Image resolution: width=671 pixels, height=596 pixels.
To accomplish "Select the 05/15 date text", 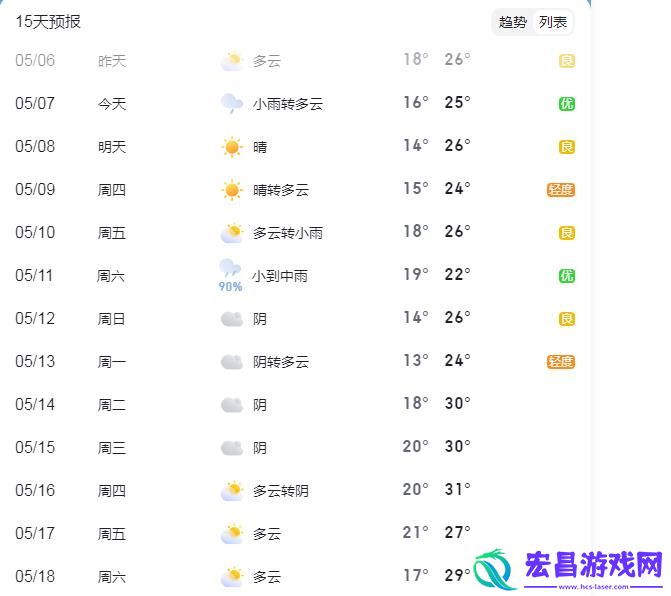I will 35,447.
